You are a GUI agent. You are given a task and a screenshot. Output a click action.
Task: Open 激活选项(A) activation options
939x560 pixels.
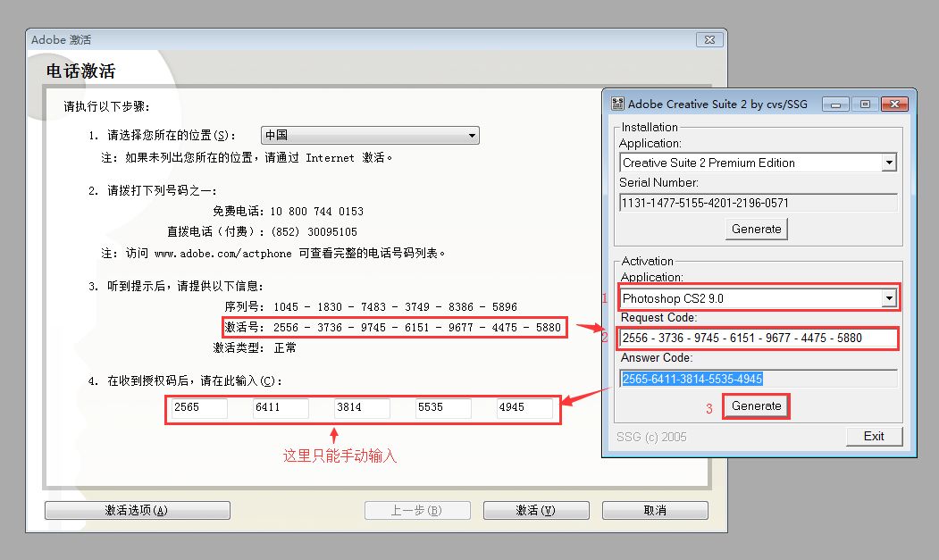137,510
